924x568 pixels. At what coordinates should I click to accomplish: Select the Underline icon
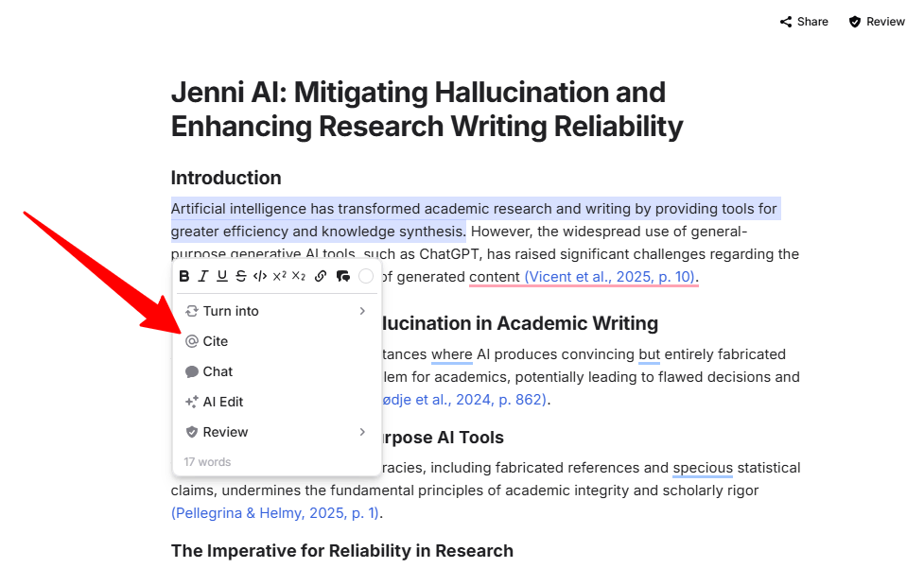coord(221,275)
